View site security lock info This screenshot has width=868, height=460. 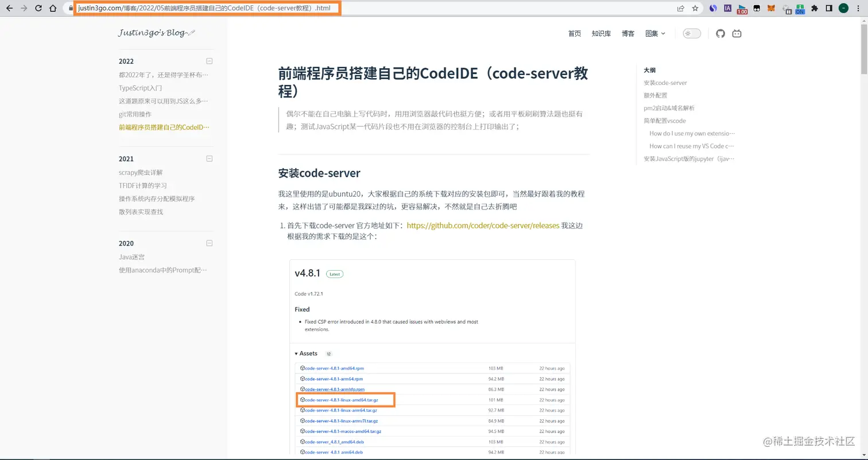pos(71,9)
